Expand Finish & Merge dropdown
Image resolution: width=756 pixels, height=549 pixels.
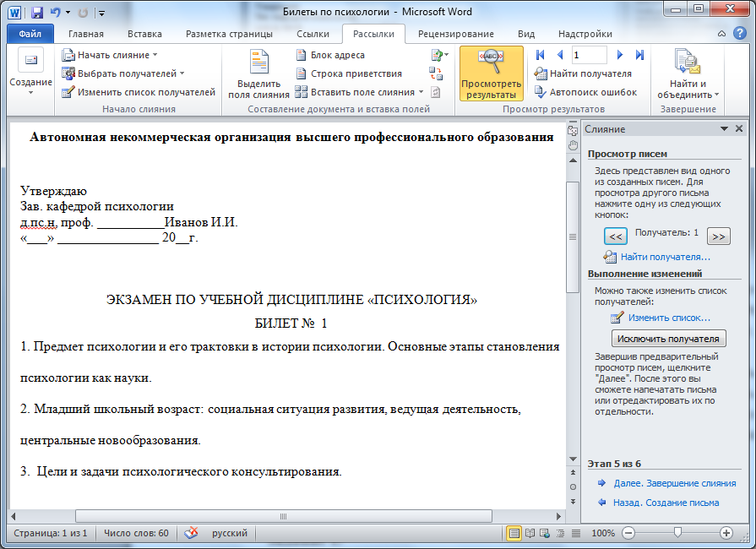pyautogui.click(x=689, y=76)
